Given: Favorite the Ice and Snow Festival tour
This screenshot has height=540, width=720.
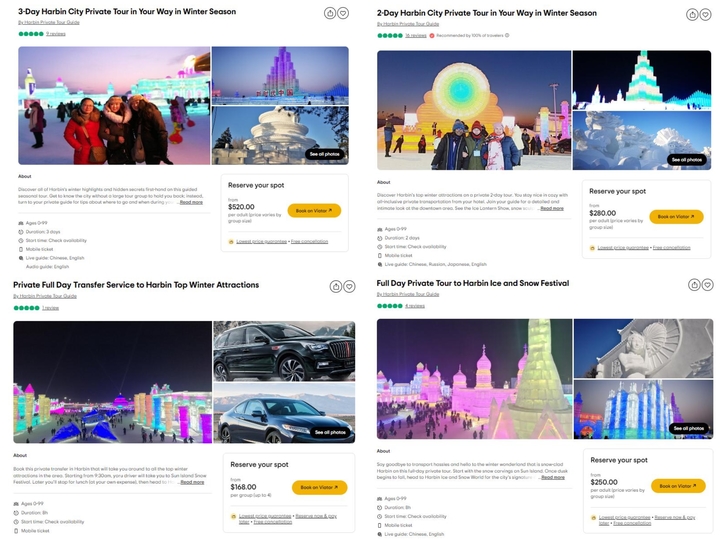Looking at the screenshot, I should [708, 285].
